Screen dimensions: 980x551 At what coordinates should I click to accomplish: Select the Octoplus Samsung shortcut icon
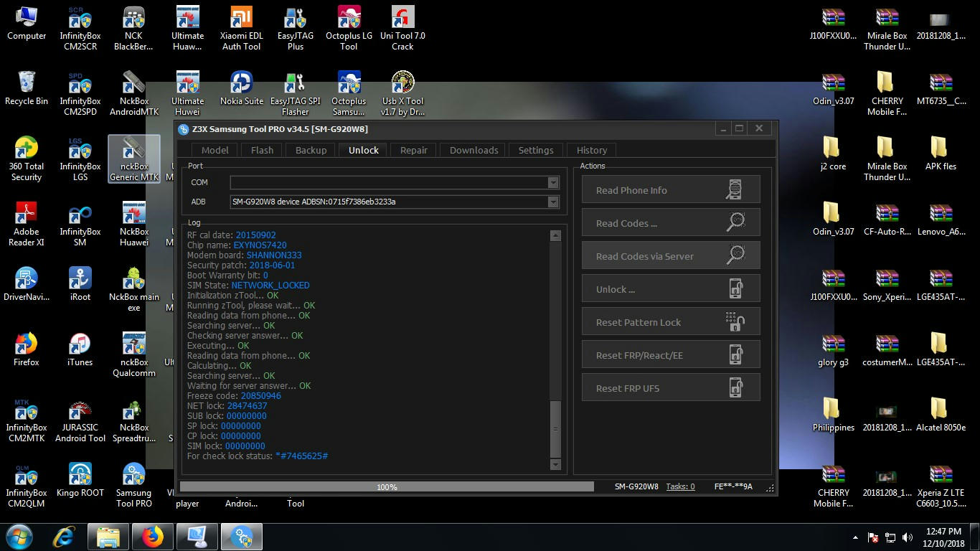[x=349, y=94]
